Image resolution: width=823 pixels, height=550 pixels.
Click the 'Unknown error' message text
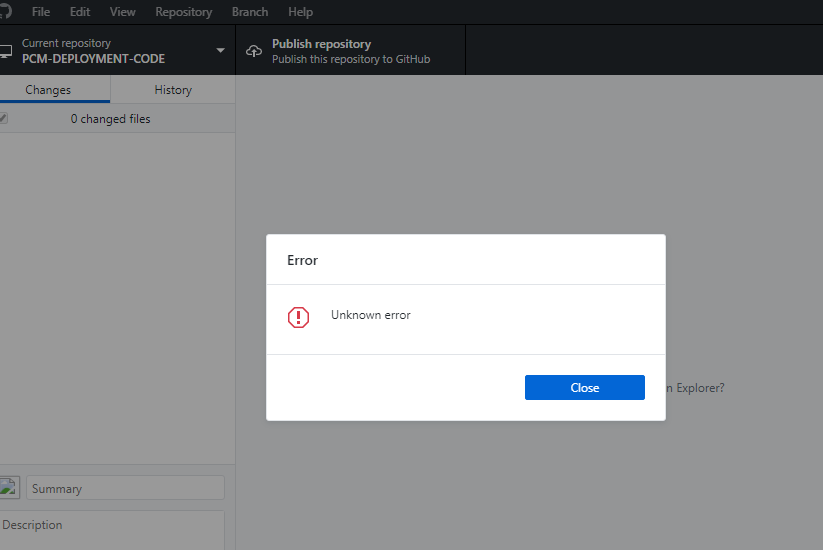[x=371, y=315]
